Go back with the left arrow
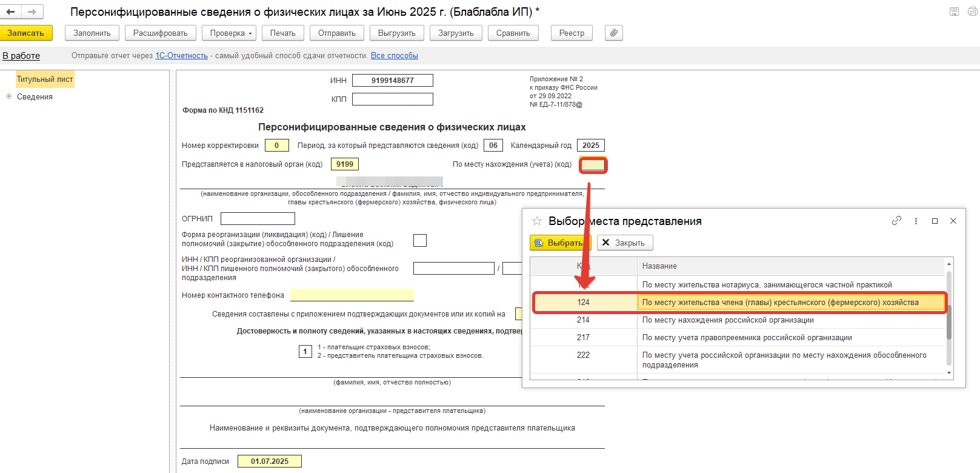 click(x=10, y=12)
